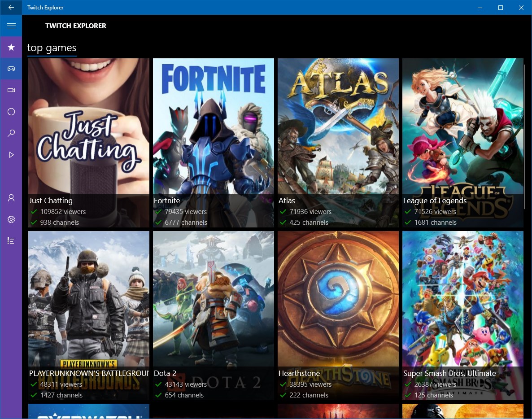Click '654 channels' under Dota 2
532x419 pixels.
[184, 395]
